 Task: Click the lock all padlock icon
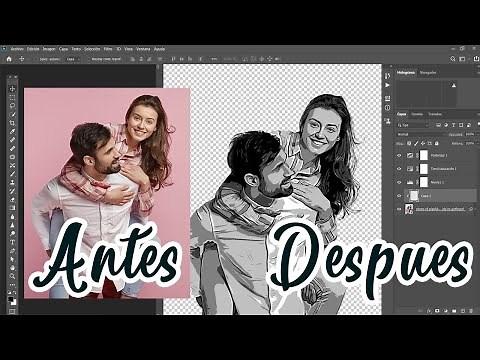pos(437,143)
